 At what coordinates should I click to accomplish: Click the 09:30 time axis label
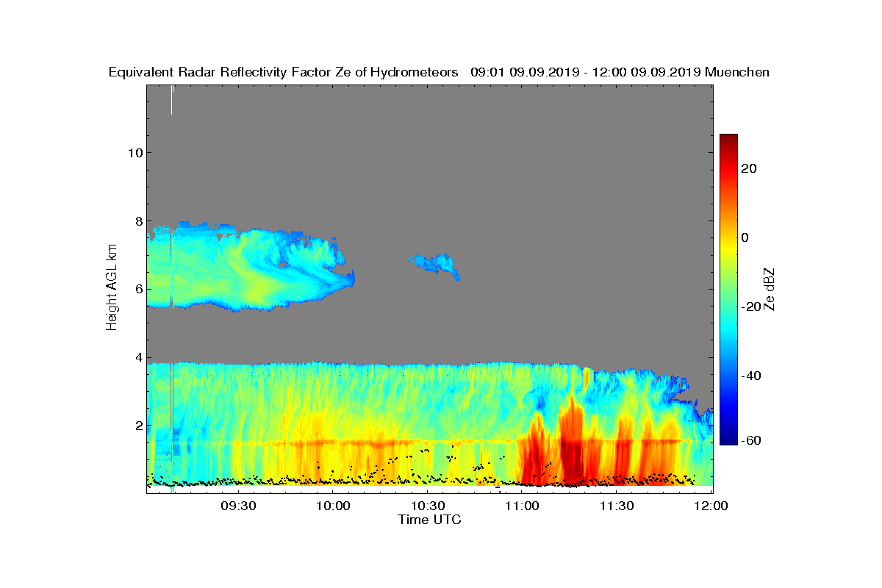coord(238,506)
